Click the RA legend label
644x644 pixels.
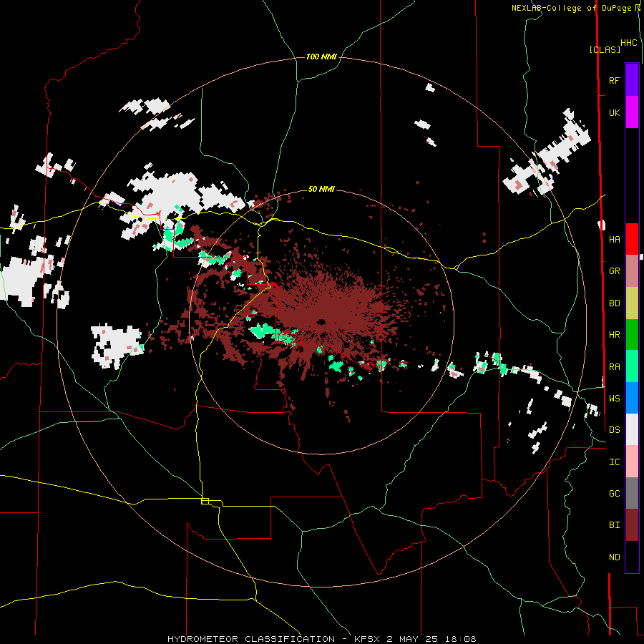coord(614,366)
